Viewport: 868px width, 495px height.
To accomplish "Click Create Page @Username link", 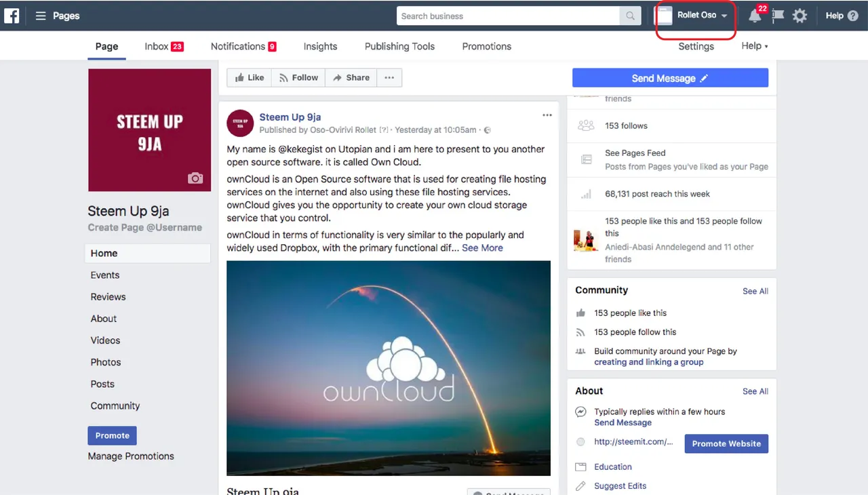I will pyautogui.click(x=144, y=228).
